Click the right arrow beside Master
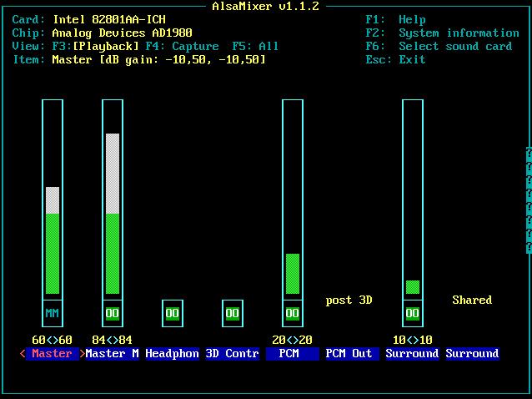Screen dimensions: 532x399 coord(83,353)
